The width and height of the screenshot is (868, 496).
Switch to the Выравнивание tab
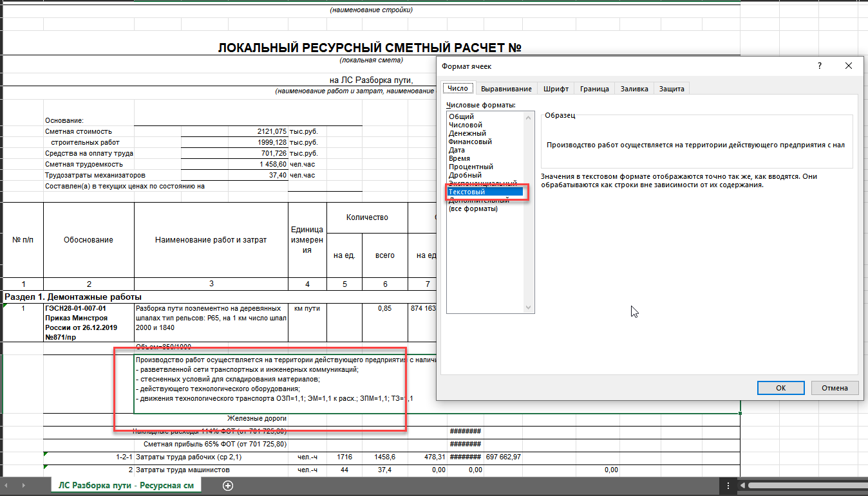[506, 89]
